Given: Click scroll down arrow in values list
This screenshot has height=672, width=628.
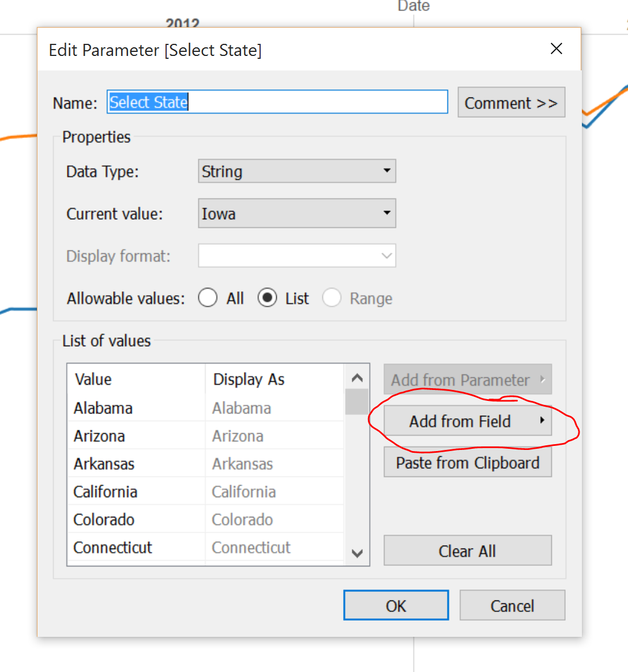Looking at the screenshot, I should click(x=357, y=554).
